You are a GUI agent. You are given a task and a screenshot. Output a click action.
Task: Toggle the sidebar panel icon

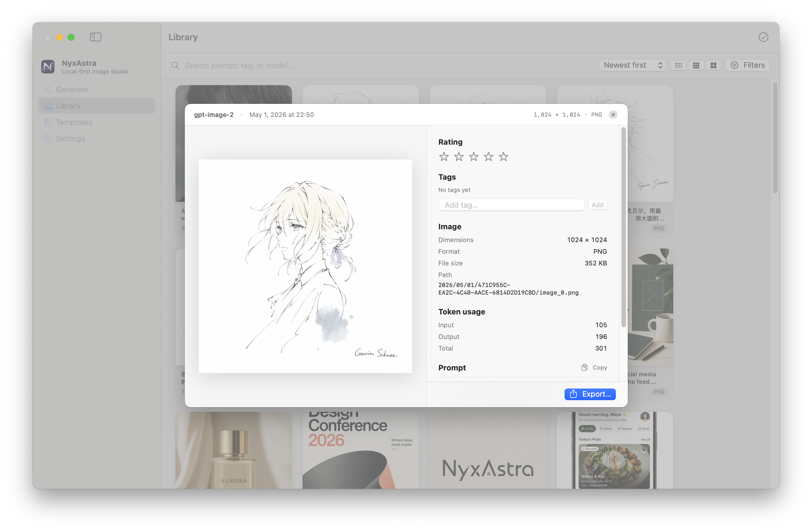point(96,37)
